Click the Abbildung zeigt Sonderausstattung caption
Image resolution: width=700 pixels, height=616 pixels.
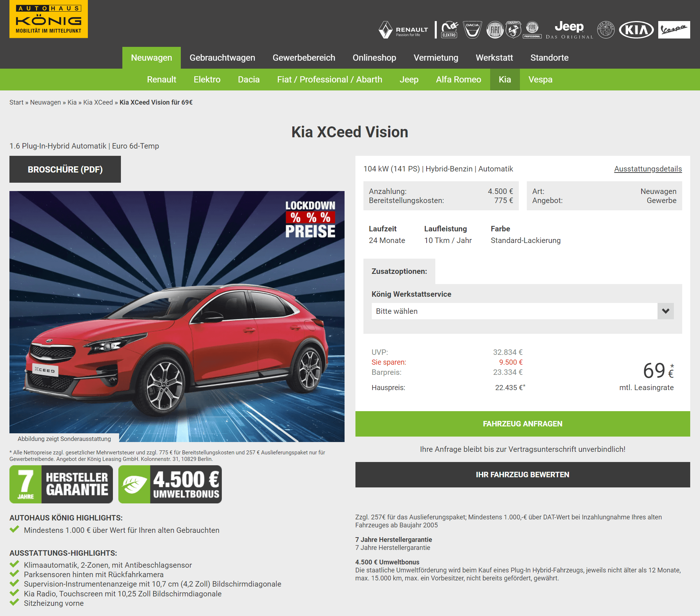[64, 439]
